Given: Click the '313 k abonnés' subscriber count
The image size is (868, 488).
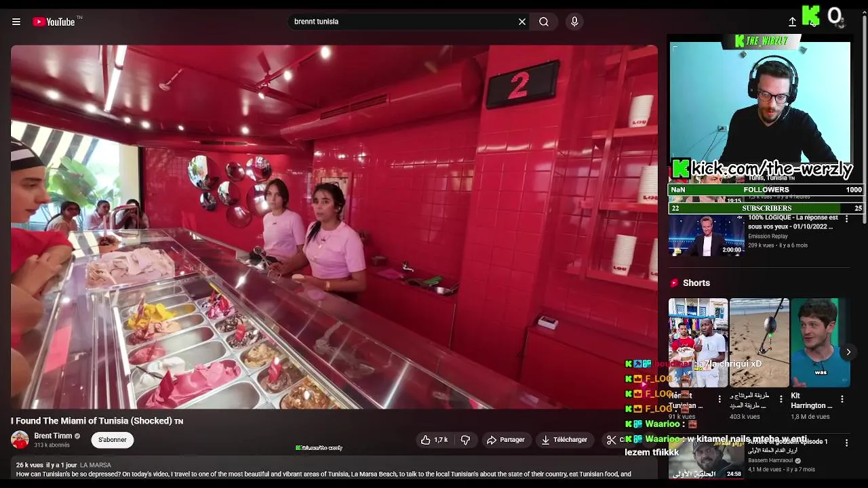Looking at the screenshot, I should click(x=52, y=445).
